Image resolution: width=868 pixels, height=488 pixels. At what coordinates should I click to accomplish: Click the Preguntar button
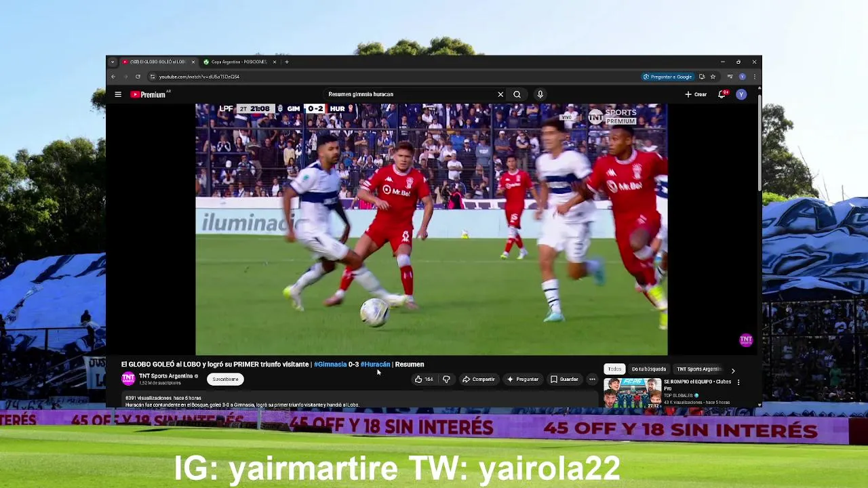pos(523,380)
